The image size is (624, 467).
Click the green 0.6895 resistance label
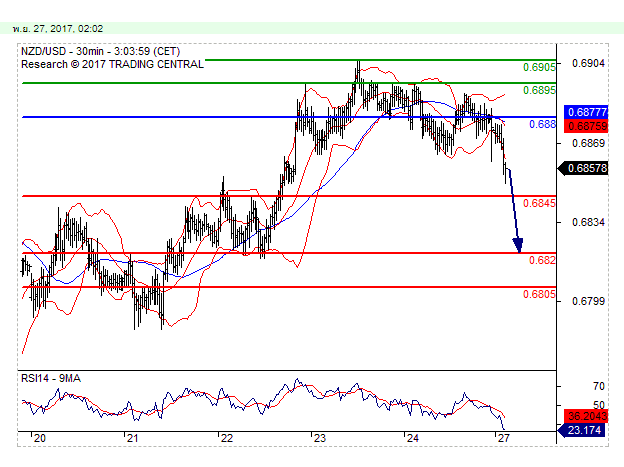[539, 90]
